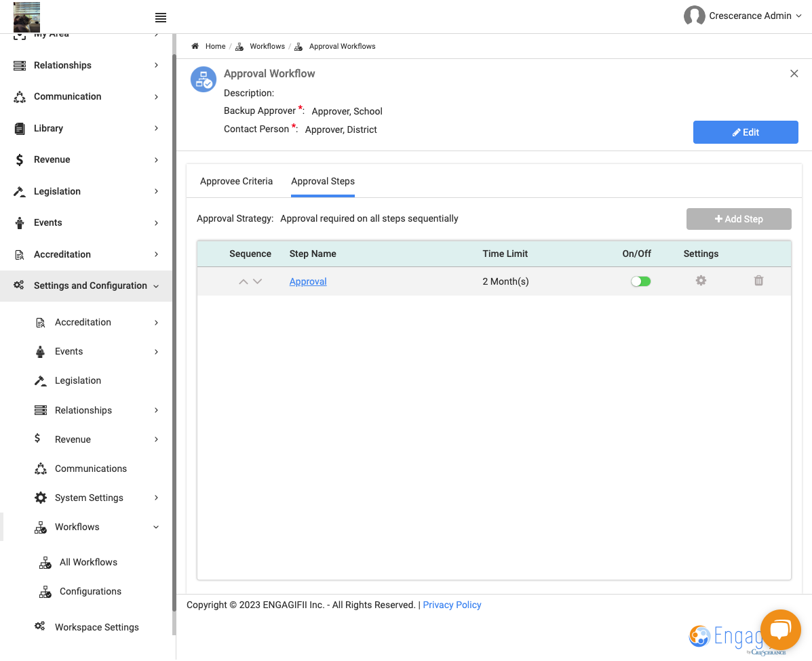Click the Events person icon at top

click(x=20, y=223)
